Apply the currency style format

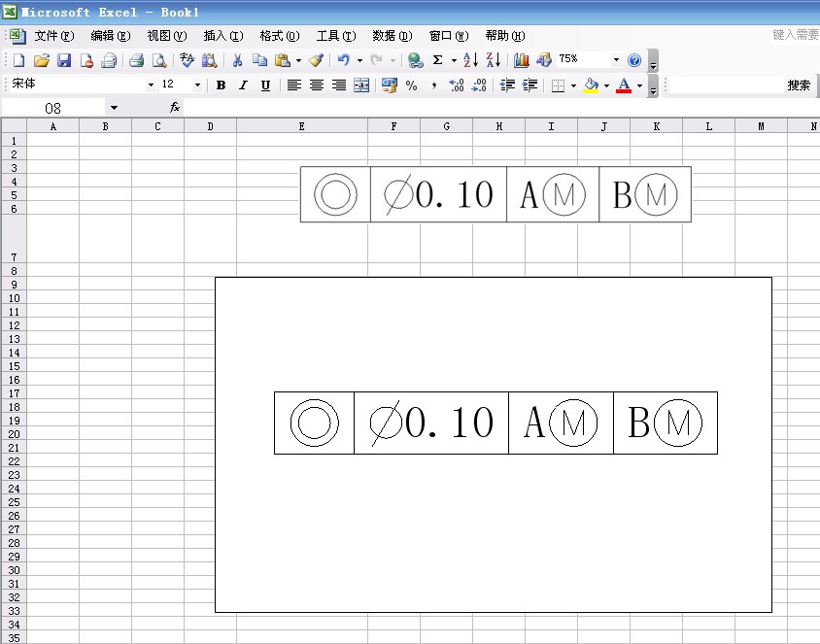389,85
